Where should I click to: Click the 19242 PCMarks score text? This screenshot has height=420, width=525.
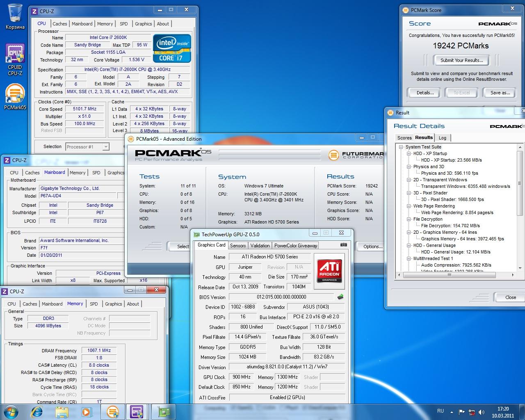click(x=461, y=46)
